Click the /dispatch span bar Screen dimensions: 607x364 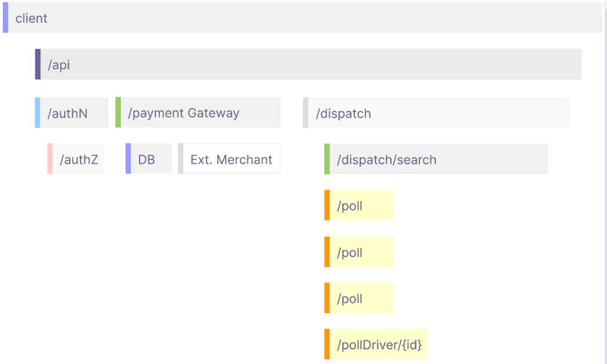pyautogui.click(x=437, y=113)
